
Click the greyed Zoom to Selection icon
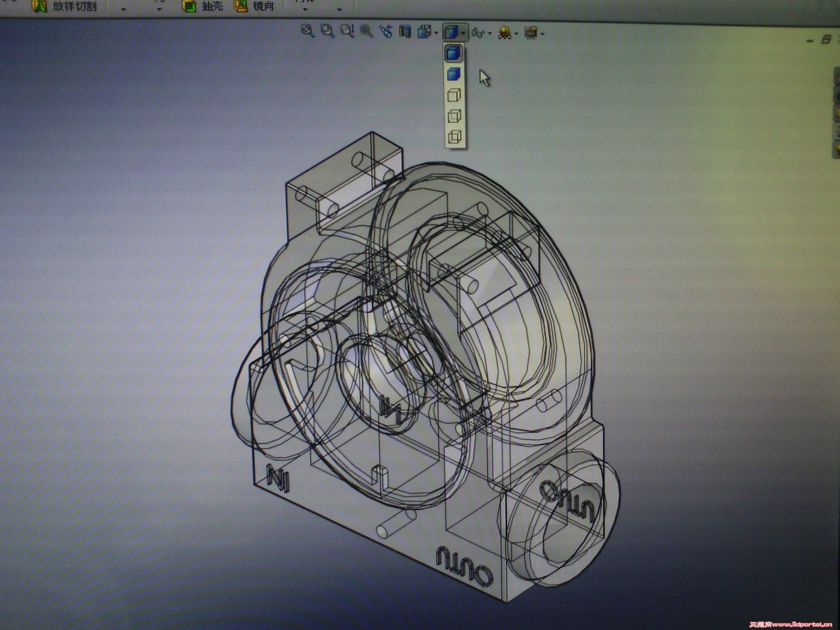366,31
